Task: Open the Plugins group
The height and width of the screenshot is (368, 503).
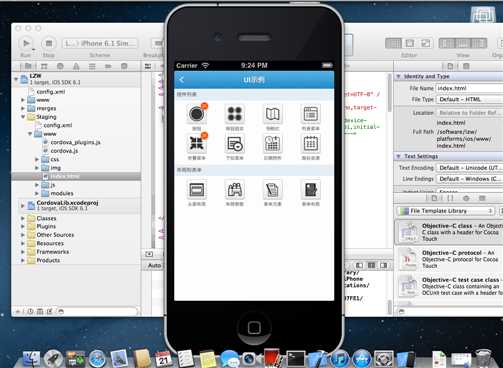Action: click(x=46, y=226)
